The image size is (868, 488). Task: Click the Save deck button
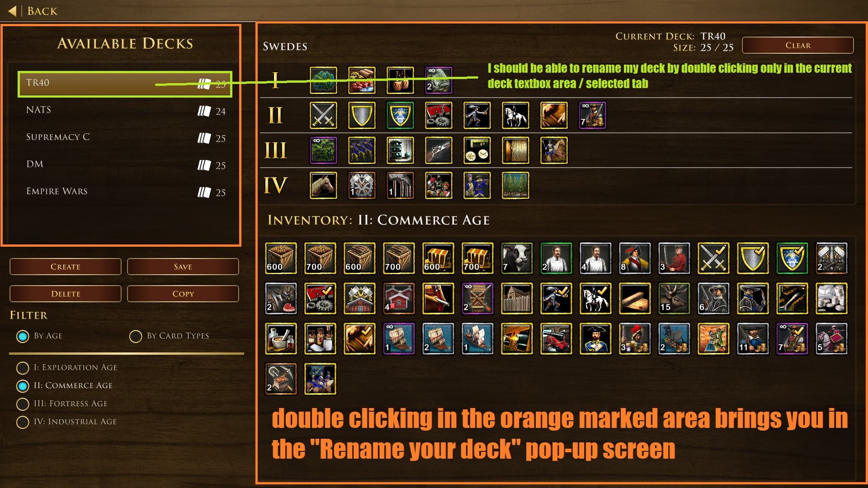tap(183, 267)
